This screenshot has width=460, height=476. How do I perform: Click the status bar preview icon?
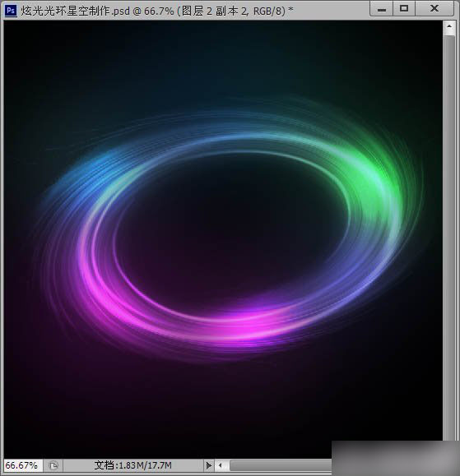click(x=53, y=465)
